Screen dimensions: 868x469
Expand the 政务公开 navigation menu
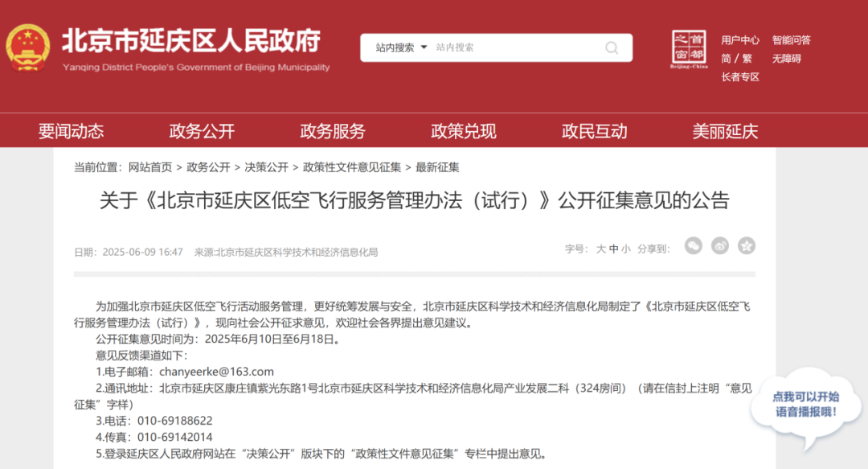(x=200, y=131)
